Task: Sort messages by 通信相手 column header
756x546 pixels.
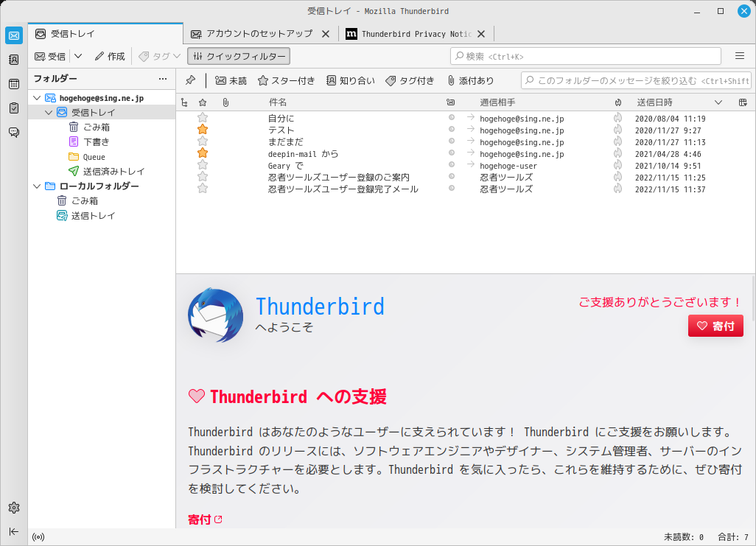Action: pyautogui.click(x=497, y=102)
